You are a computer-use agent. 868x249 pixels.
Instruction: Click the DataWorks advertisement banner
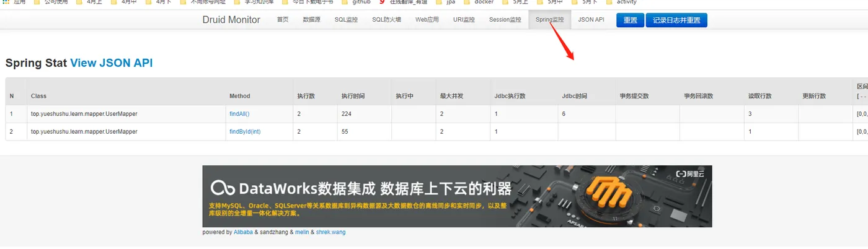pos(457,196)
